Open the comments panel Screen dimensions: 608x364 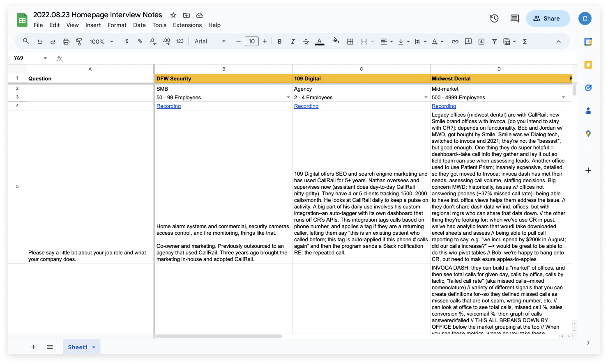515,18
